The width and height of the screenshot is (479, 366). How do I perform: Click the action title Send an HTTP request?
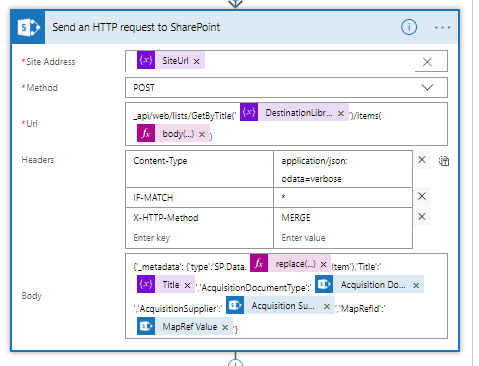(136, 27)
